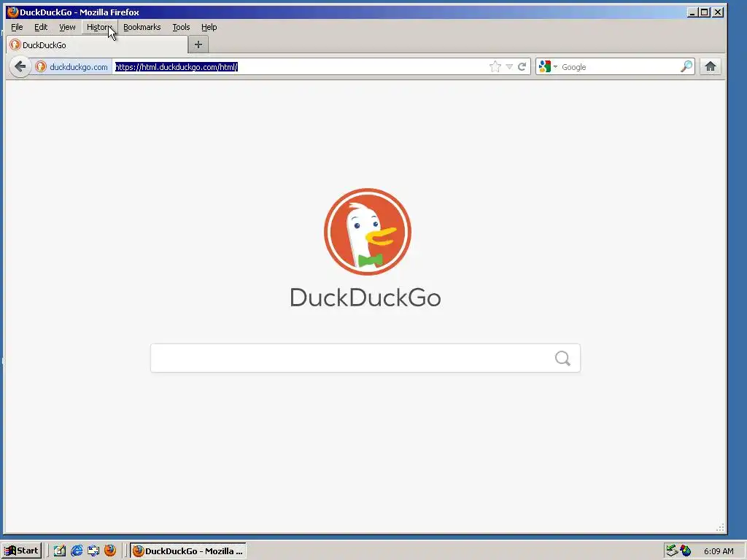Viewport: 747px width, 560px height.
Task: Reload the page with the refresh icon
Action: click(x=522, y=66)
